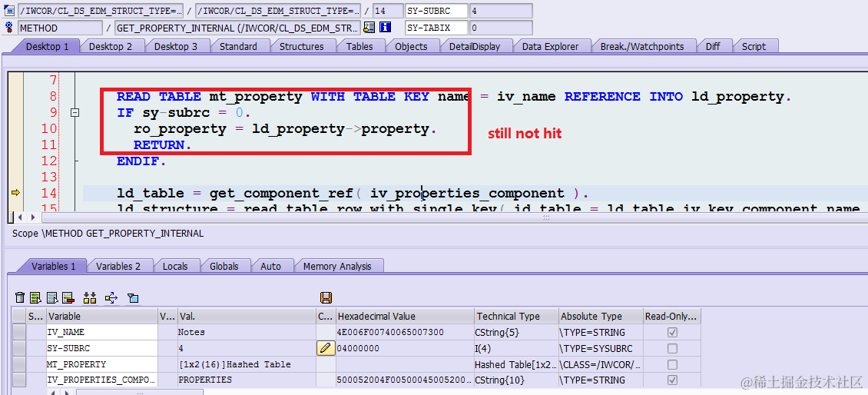Viewport: 868px width, 395px height.
Task: Click the blue arrow navigation icon in variables toolbar
Action: point(111,298)
